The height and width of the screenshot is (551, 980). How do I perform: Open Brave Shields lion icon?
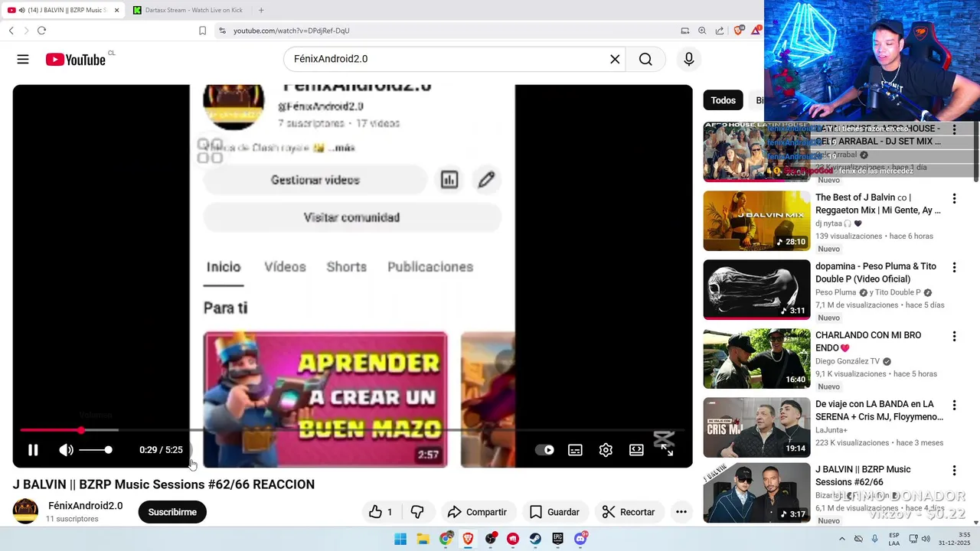[x=738, y=31]
